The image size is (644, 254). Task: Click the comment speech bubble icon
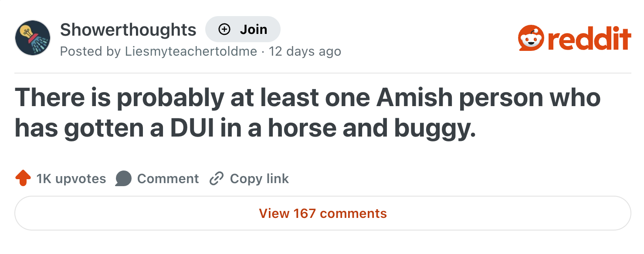tap(123, 179)
